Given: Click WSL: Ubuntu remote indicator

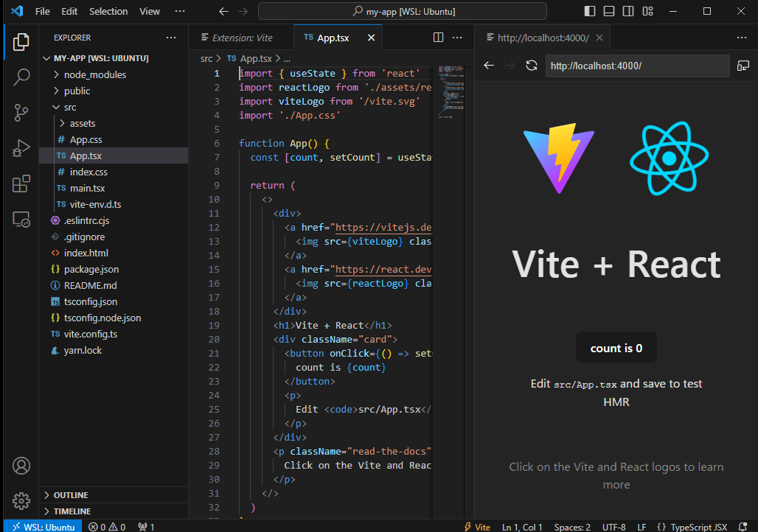Looking at the screenshot, I should pyautogui.click(x=43, y=527).
